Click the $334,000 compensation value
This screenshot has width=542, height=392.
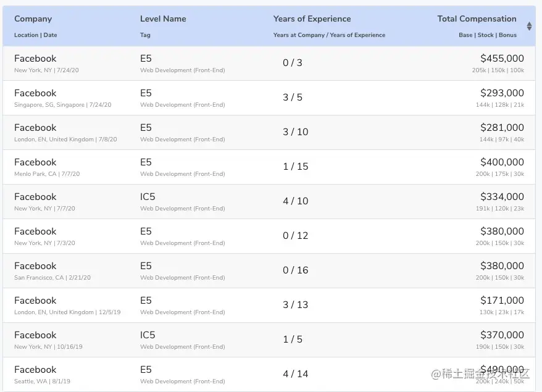(x=502, y=197)
